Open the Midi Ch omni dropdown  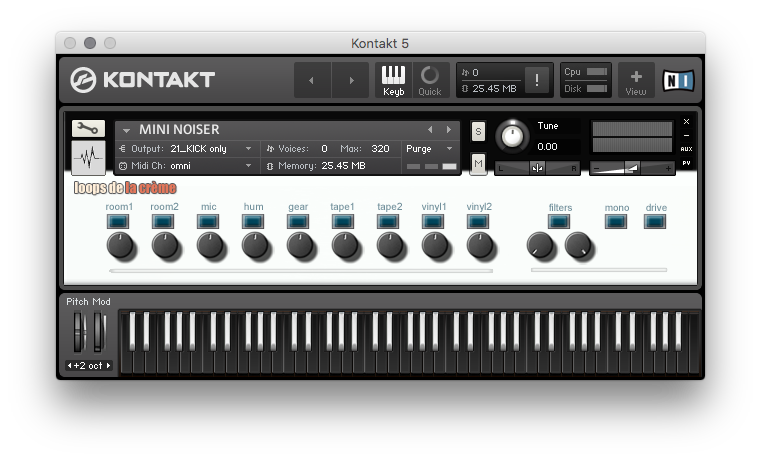pos(187,165)
